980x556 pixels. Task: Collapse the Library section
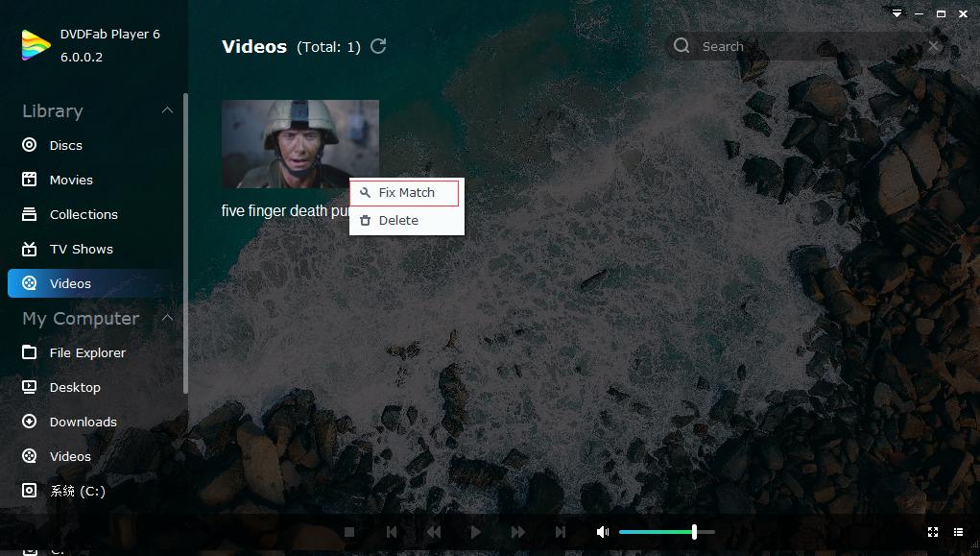167,110
